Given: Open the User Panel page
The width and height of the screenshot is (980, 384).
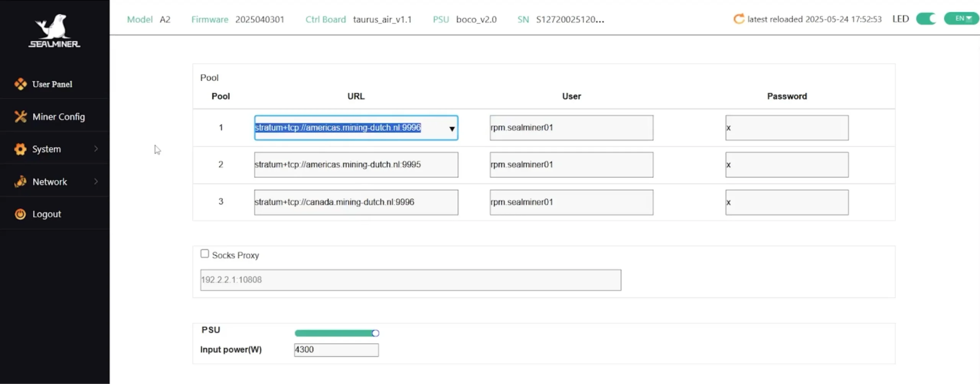Looking at the screenshot, I should click(x=52, y=84).
